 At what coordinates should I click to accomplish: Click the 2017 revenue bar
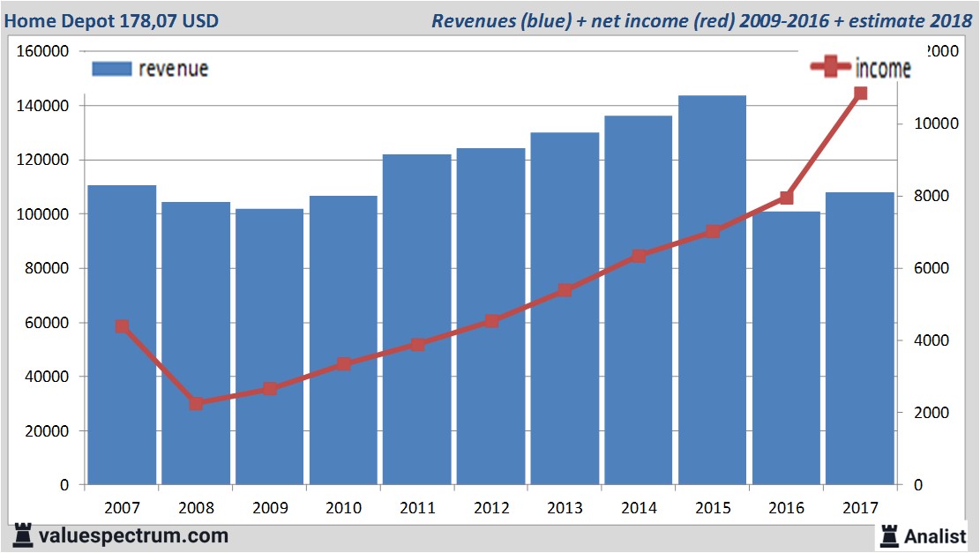point(859,339)
